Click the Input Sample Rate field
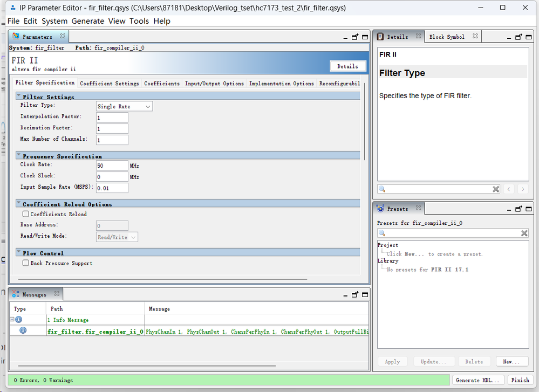The height and width of the screenshot is (392, 539). [112, 188]
